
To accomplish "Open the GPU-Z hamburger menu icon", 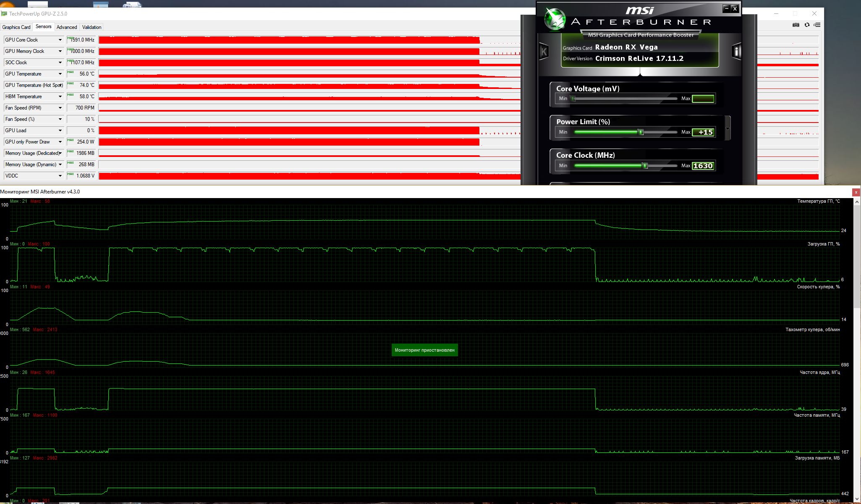I will [x=817, y=25].
